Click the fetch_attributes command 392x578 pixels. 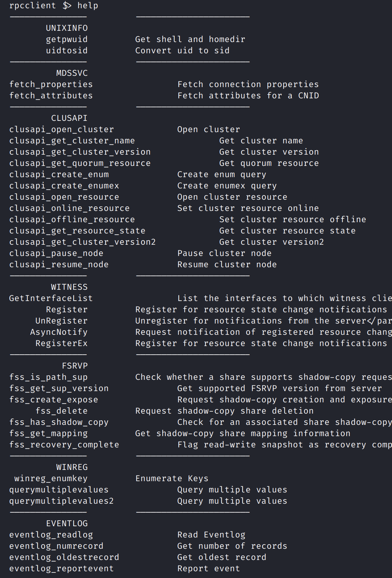(x=51, y=96)
